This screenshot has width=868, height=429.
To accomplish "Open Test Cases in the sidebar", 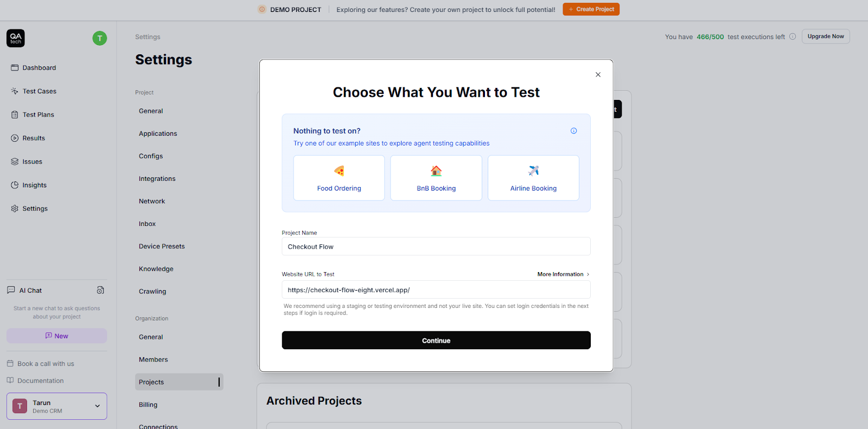I will tap(39, 91).
